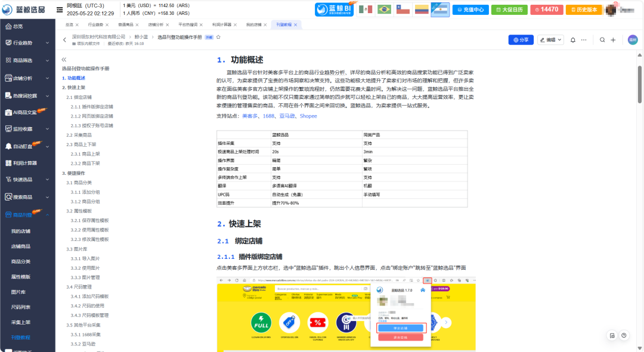Collapse the outline with double chevron
Image resolution: width=644 pixels, height=352 pixels.
pyautogui.click(x=64, y=60)
